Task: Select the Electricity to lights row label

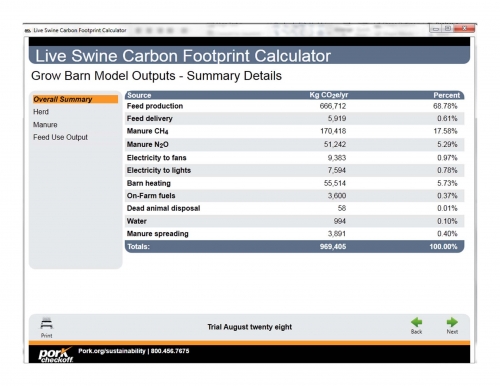Action: (159, 170)
